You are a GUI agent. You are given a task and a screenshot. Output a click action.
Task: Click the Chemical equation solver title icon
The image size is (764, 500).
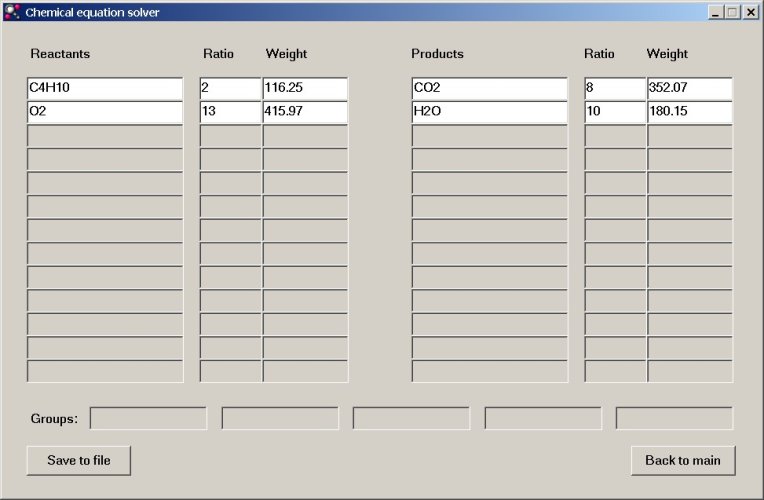tap(12, 12)
